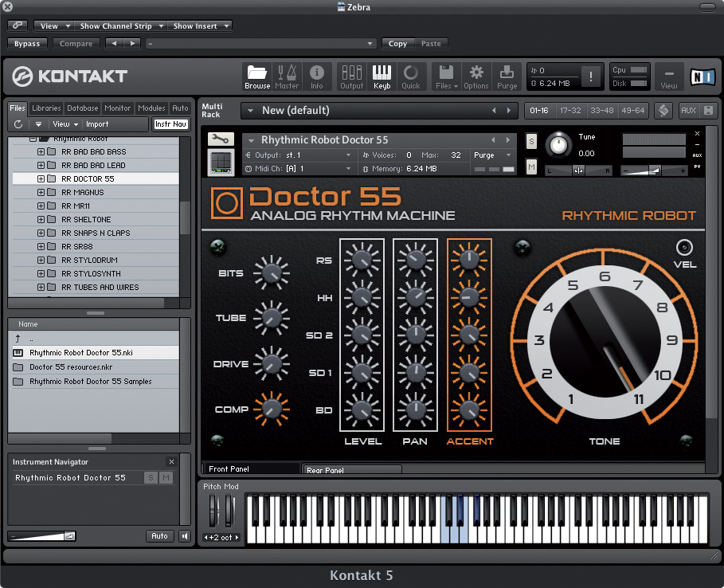724x588 pixels.
Task: Select the 17-32 rack page tab
Action: 570,111
